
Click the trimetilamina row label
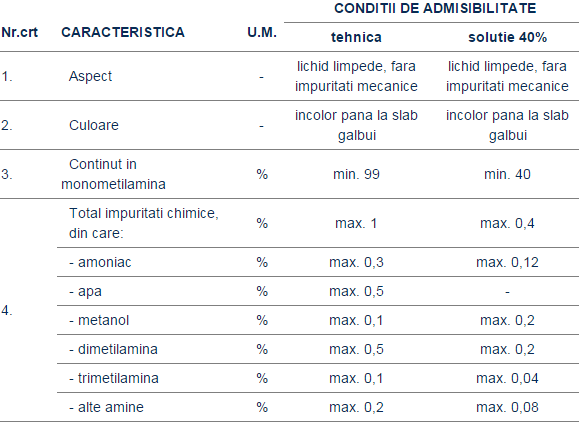[114, 378]
